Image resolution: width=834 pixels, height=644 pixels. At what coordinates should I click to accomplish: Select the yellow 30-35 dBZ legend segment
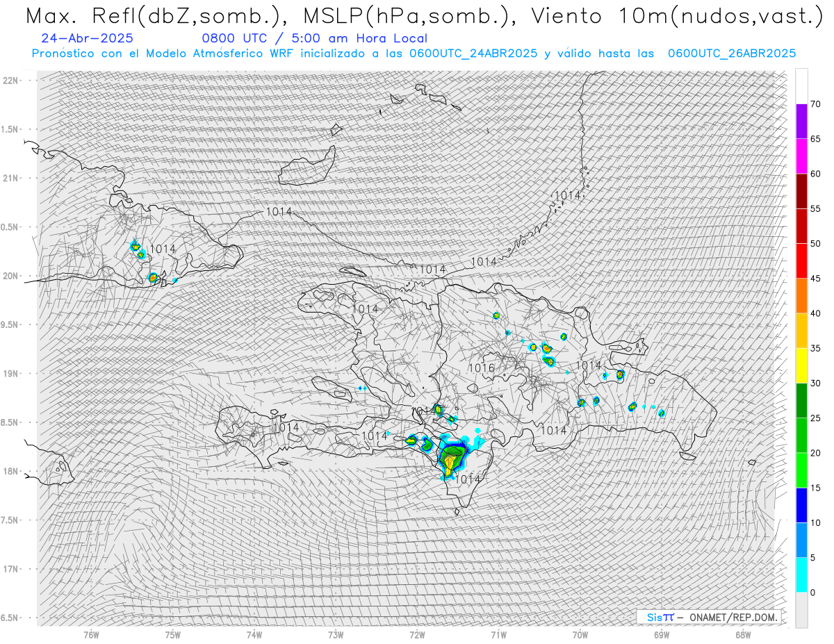coord(801,365)
